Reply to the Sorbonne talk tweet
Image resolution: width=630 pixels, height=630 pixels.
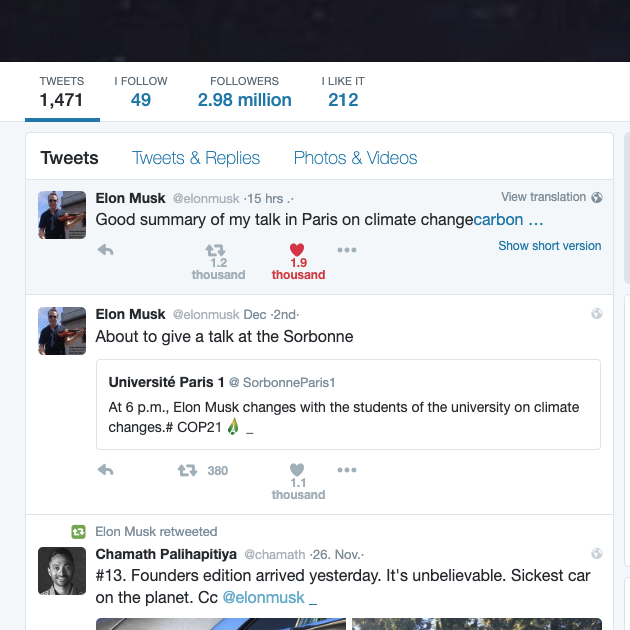point(105,470)
